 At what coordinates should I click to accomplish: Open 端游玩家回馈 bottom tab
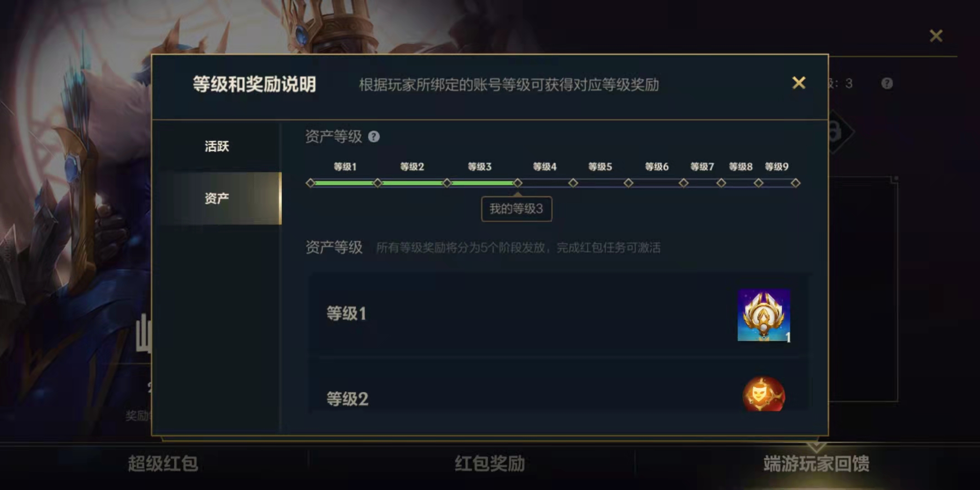click(x=816, y=464)
